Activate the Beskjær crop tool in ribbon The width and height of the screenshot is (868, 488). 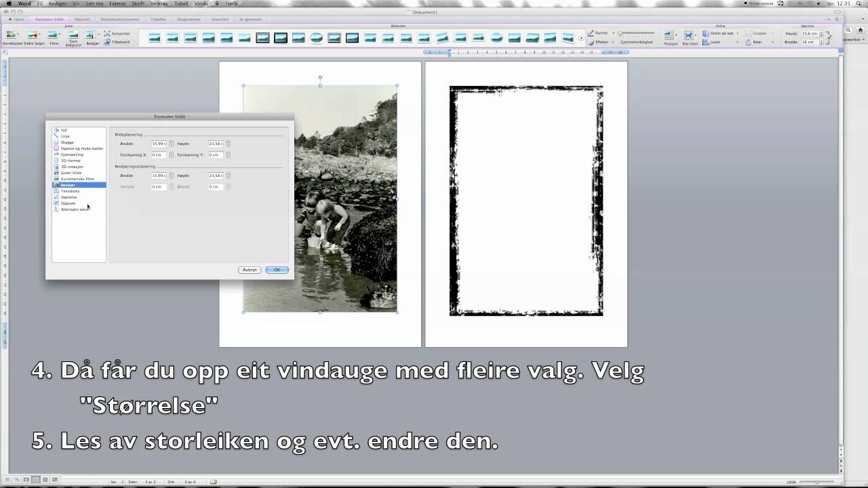[x=92, y=37]
